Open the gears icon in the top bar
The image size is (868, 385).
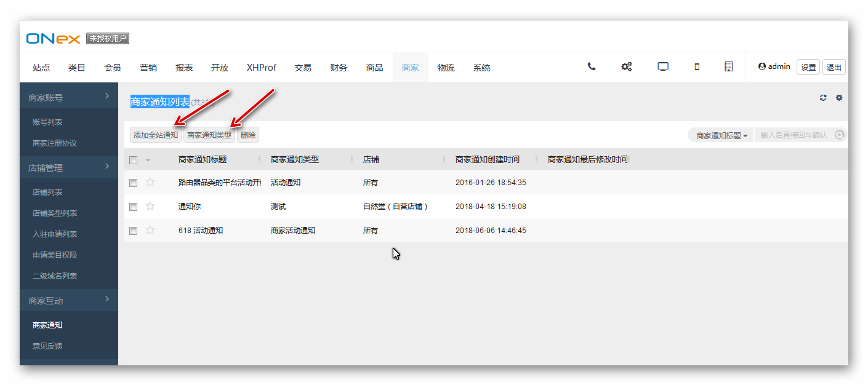click(x=627, y=67)
